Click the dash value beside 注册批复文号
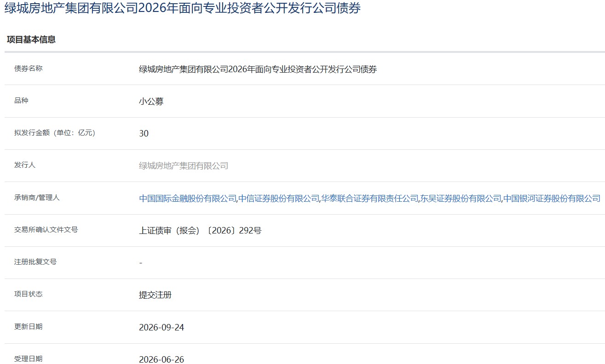605x364 pixels. pos(141,263)
